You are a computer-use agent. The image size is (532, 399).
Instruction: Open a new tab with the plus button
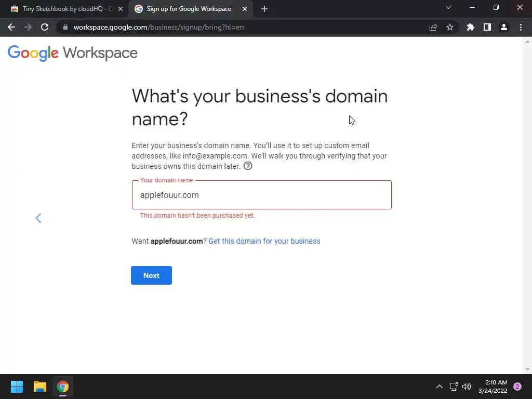coord(264,9)
